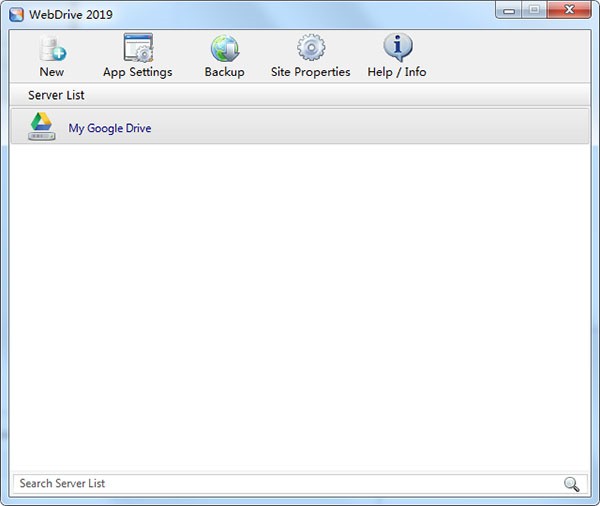The height and width of the screenshot is (506, 600).
Task: Select the My Google Drive entry
Action: click(300, 126)
